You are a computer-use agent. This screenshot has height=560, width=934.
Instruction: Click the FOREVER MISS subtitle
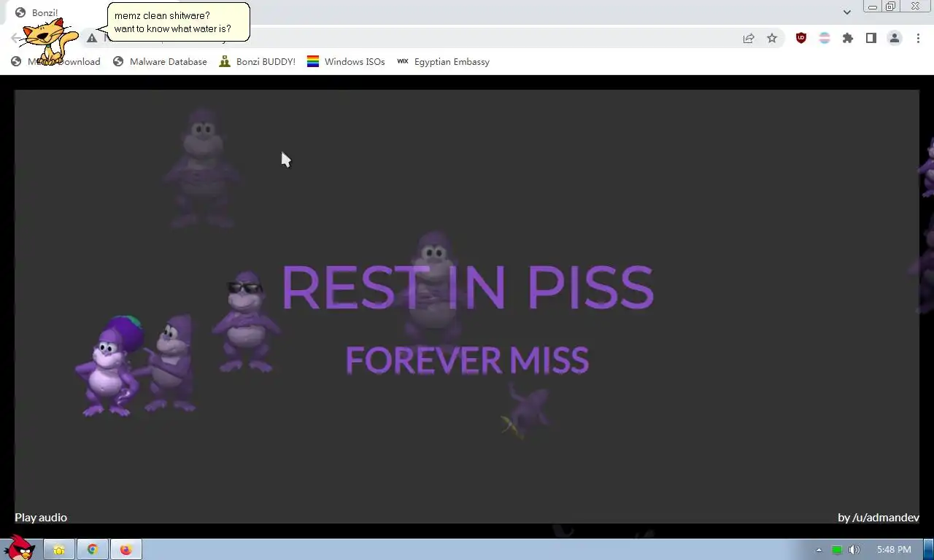pos(467,360)
